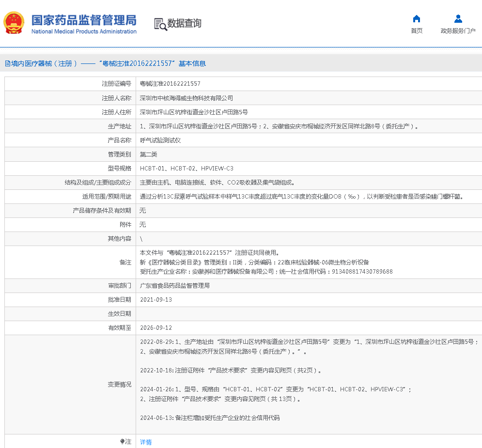
Task: Click the 2022-10-18 change entry
Action: pos(231,371)
